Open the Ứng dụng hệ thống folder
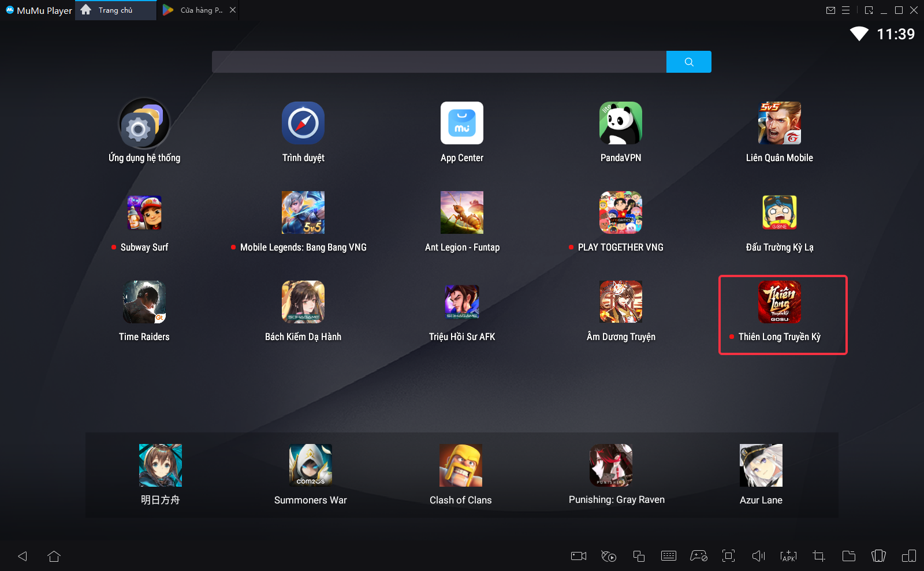Image resolution: width=924 pixels, height=571 pixels. coord(144,124)
